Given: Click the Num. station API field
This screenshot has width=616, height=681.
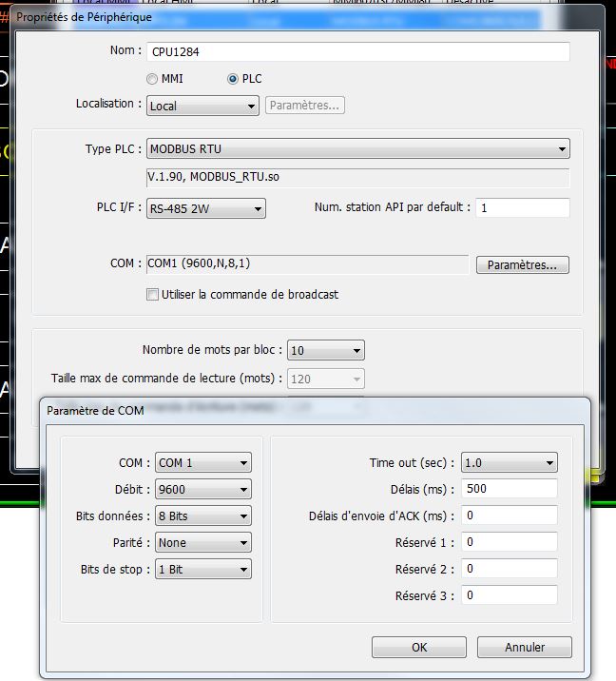Looking at the screenshot, I should pos(523,207).
